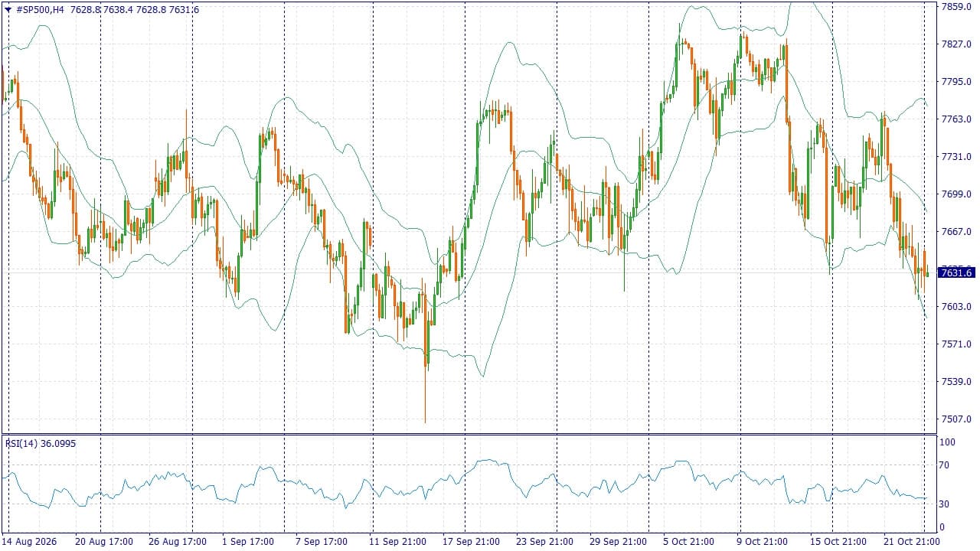Click the 7763.0 price axis label

click(955, 119)
